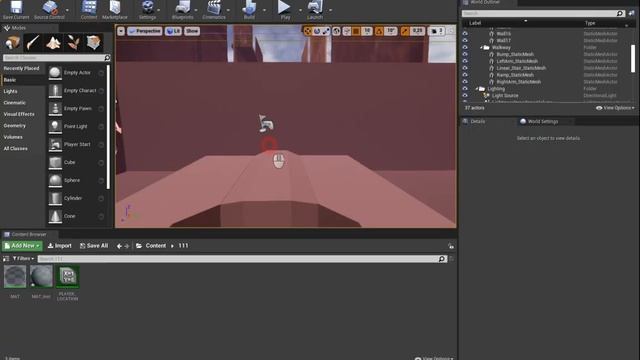Open the Blueprints toolbar icon

182,9
